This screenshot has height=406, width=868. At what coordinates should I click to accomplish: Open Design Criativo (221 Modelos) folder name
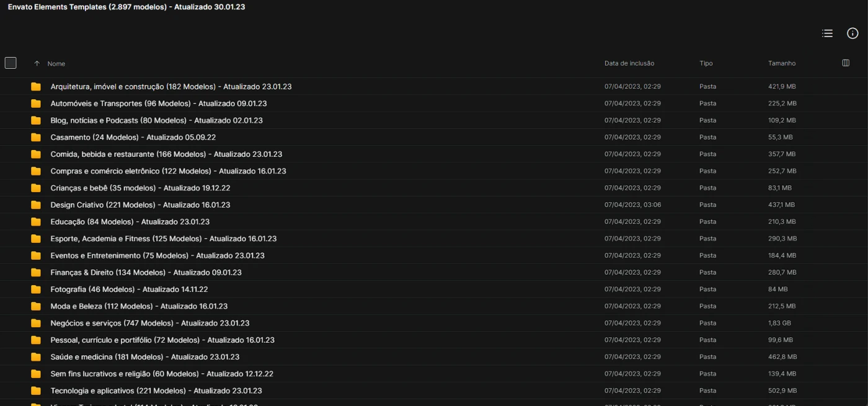pos(140,205)
